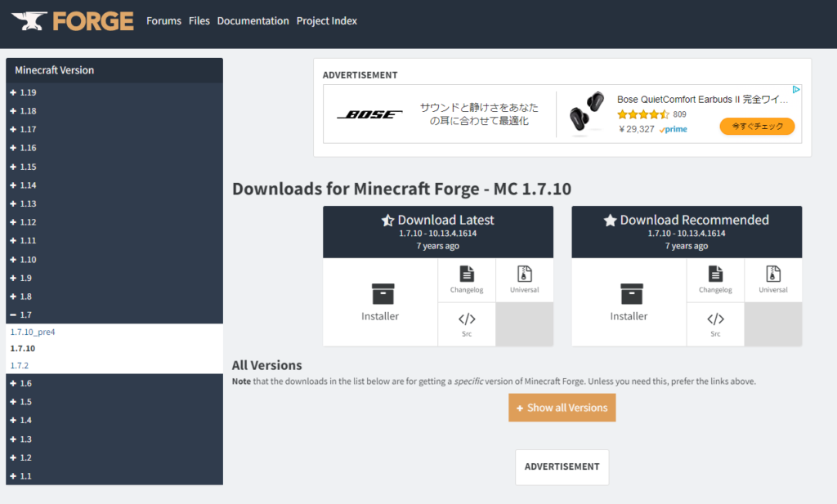Select version 1.7.10_pre4
837x504 pixels.
point(33,332)
